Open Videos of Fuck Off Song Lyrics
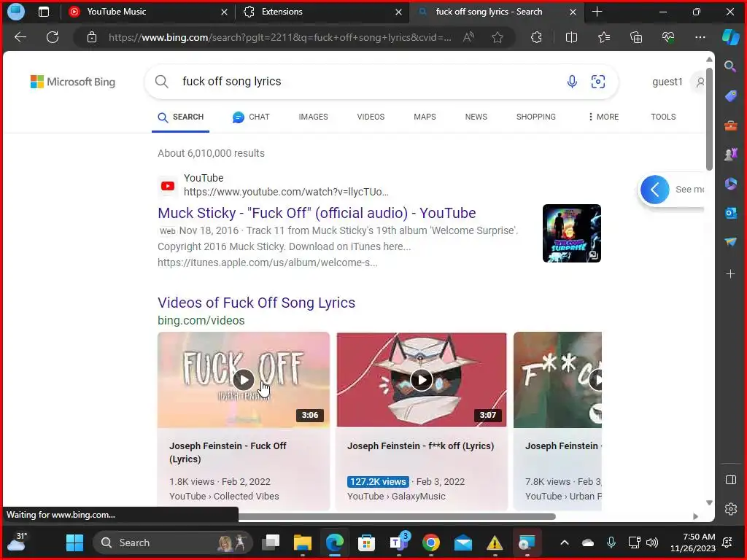Viewport: 747px width, 560px height. (256, 303)
